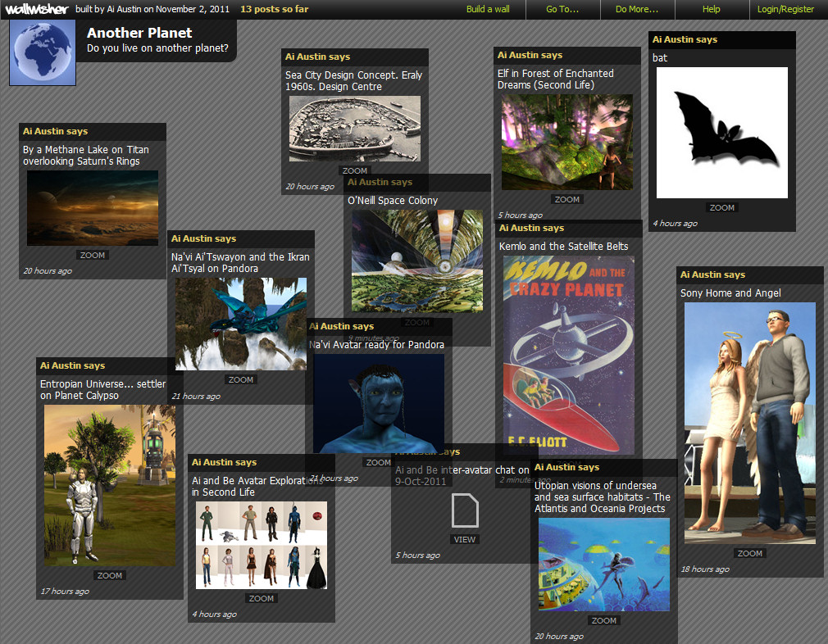828x644 pixels.
Task: Zoom the bat image post
Action: point(721,207)
